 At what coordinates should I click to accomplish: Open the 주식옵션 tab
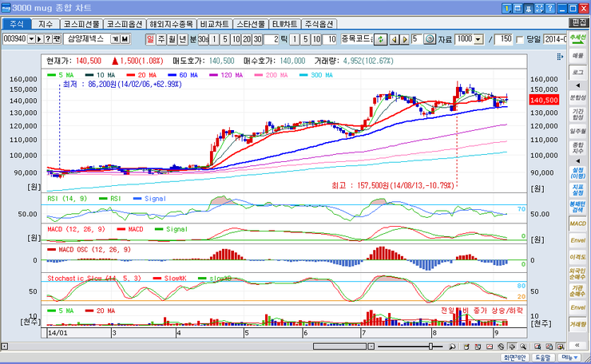319,24
